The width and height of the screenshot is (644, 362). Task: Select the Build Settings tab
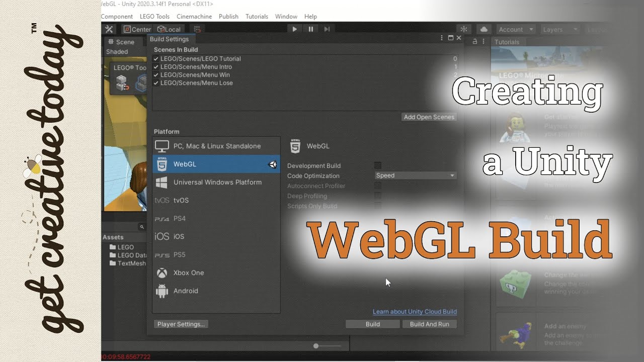coord(169,39)
